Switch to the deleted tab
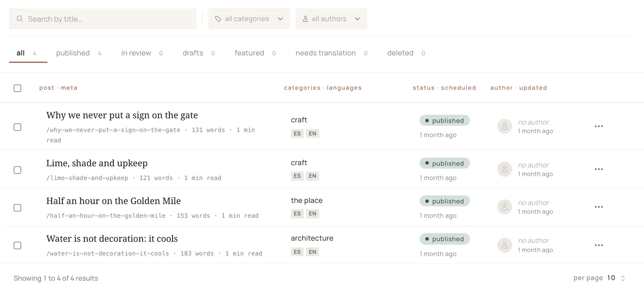644x292 pixels. (406, 53)
